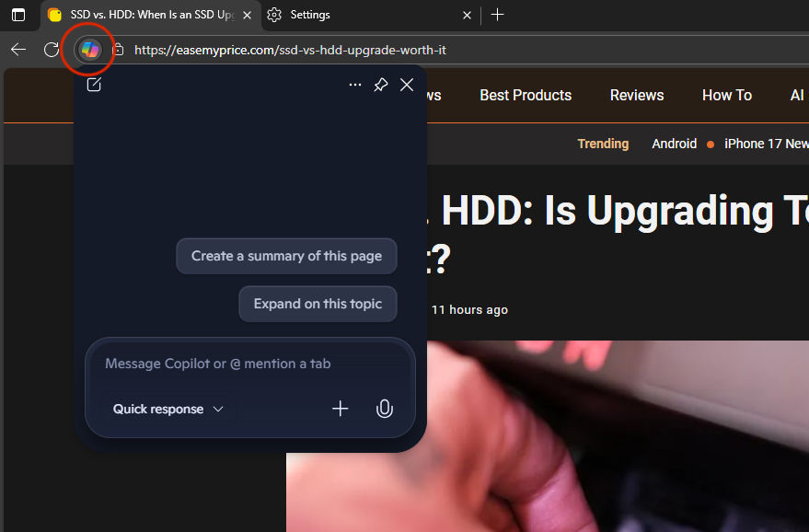Close the SSD vs. HDD tab
This screenshot has height=532, width=809.
coord(248,15)
